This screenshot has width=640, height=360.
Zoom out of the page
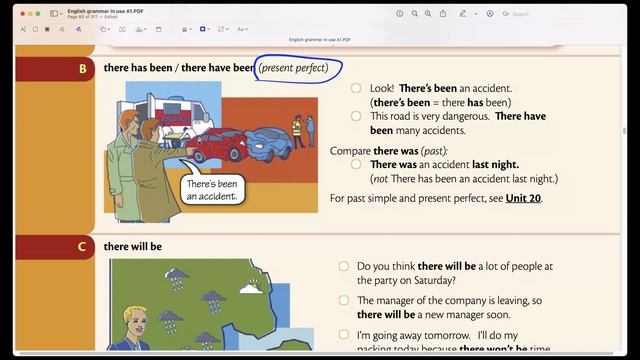[414, 13]
